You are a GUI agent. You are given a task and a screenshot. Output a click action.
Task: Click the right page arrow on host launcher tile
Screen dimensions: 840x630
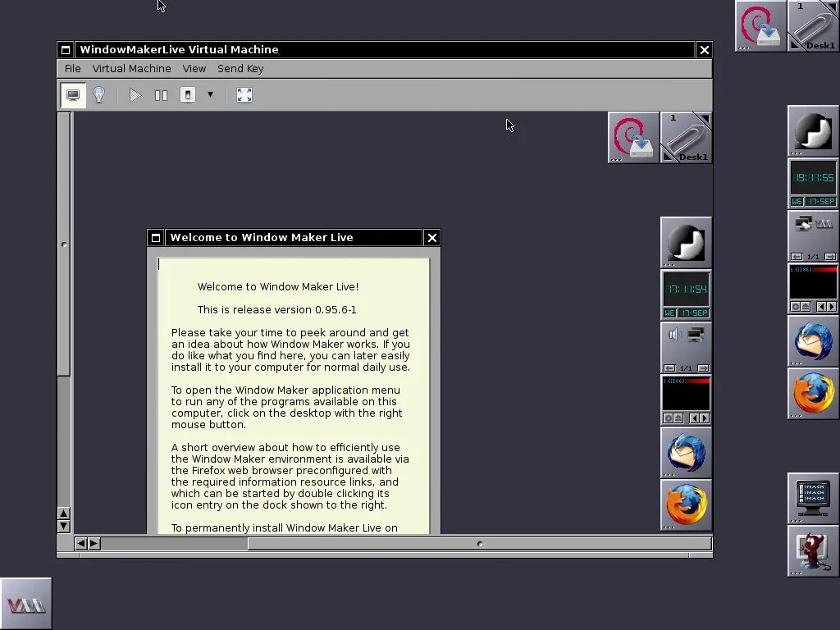click(830, 257)
